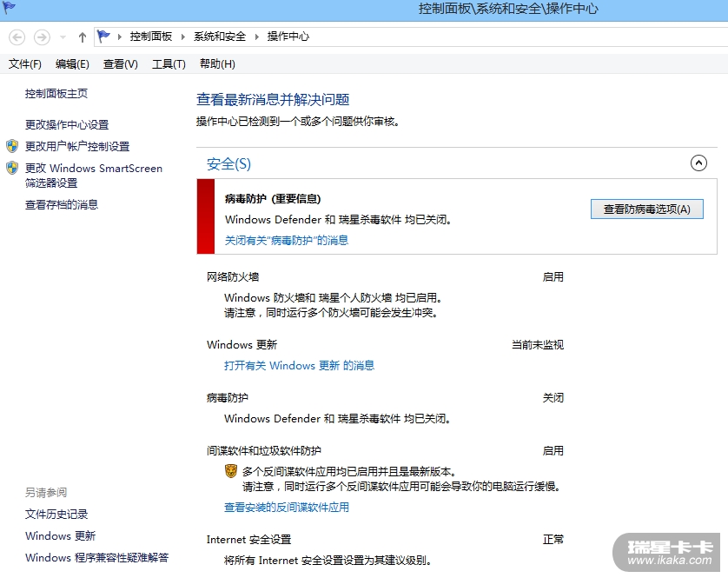This screenshot has height=578, width=728.
Task: Open 查看存档的消息 link
Action: click(x=62, y=205)
